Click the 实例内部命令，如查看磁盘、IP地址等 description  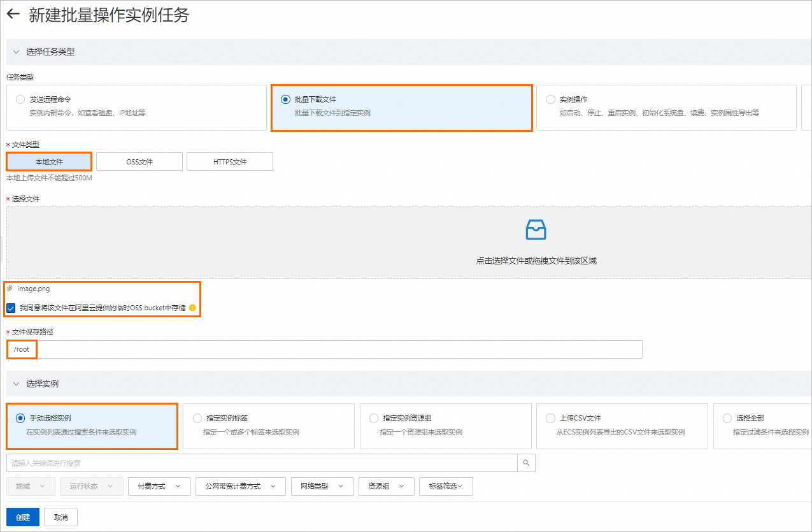pos(88,113)
